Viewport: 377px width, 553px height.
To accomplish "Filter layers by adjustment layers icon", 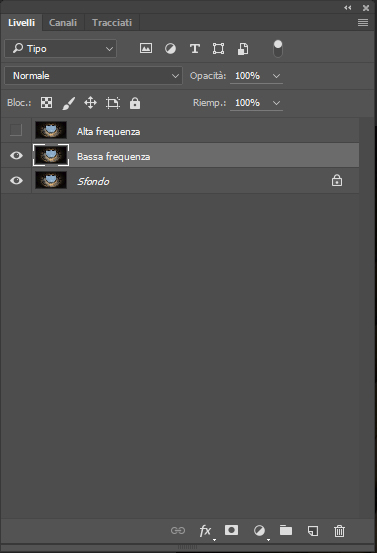I will pos(170,48).
